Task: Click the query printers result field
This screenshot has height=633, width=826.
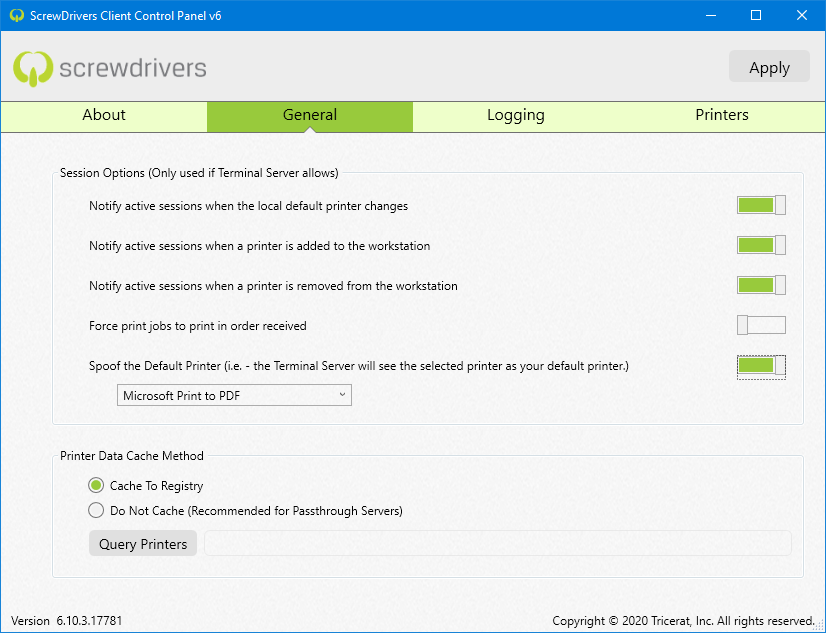Action: tap(498, 543)
